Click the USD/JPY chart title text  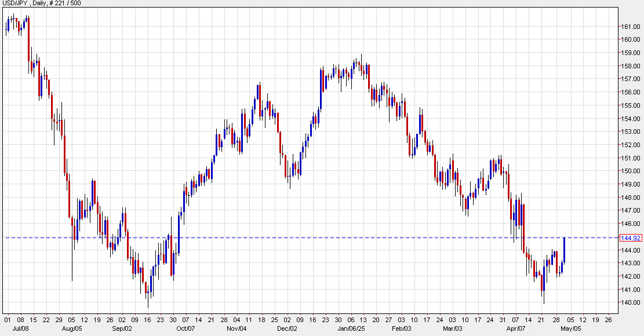(x=14, y=3)
